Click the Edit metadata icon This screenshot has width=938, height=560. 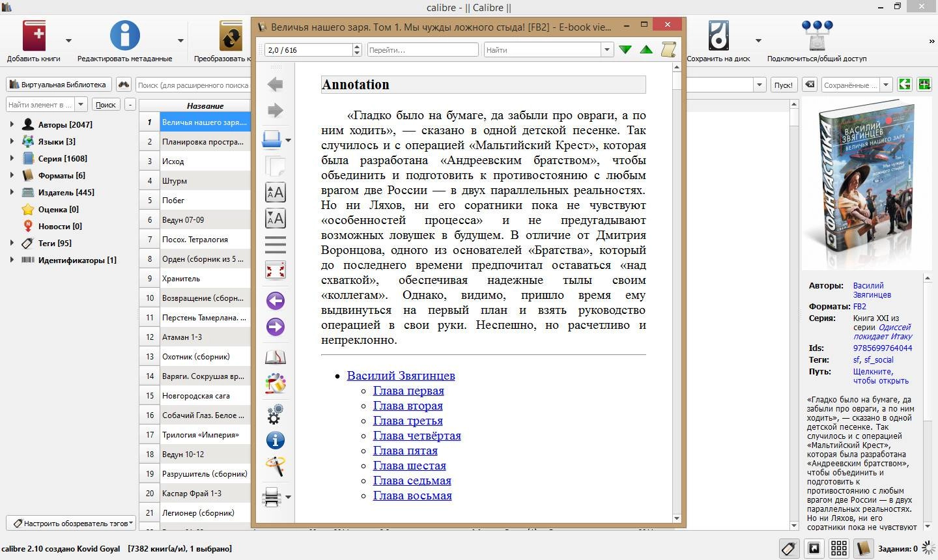124,35
